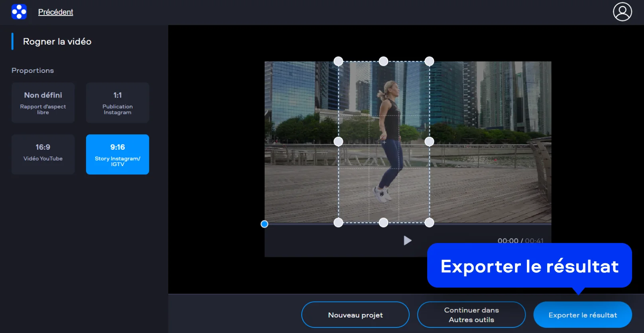Click the top-left crop corner handle

click(338, 61)
